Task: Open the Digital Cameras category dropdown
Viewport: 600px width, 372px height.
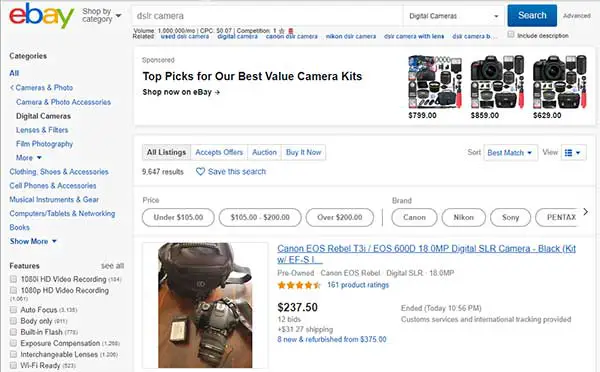Action: (454, 16)
